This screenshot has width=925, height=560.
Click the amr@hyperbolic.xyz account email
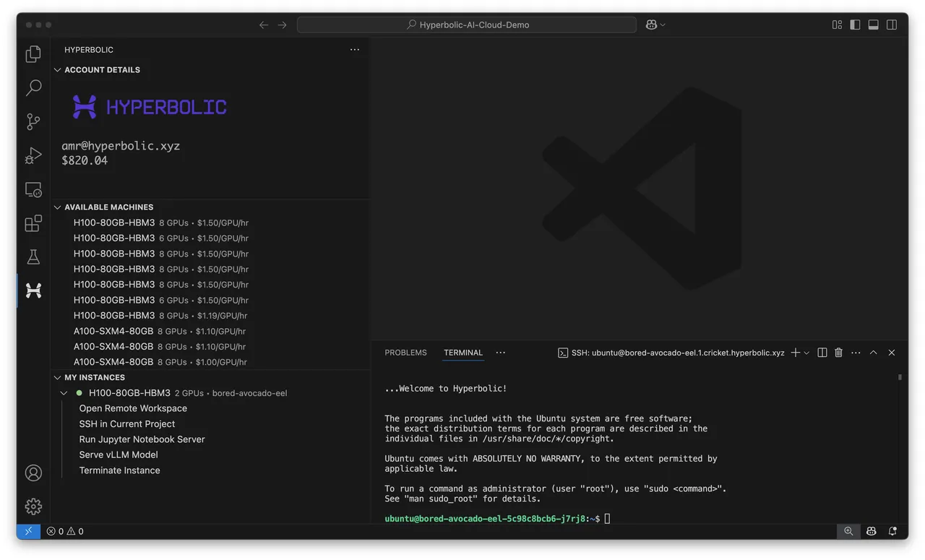point(121,146)
